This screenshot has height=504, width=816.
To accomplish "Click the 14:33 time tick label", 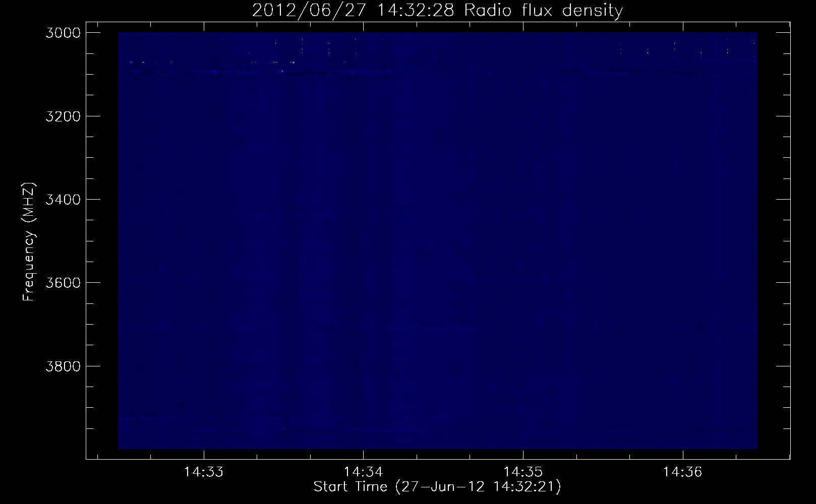I will pyautogui.click(x=204, y=472).
